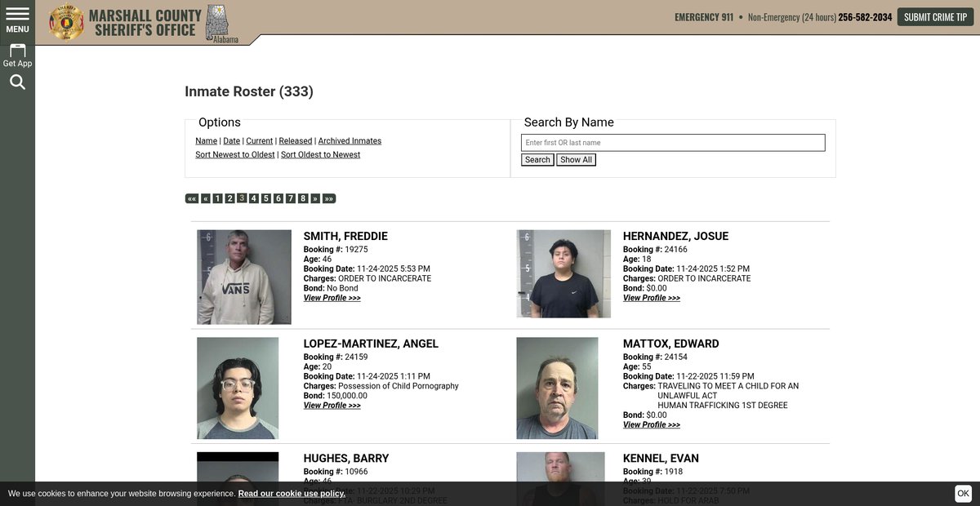This screenshot has width=980, height=506.
Task: Sort the roster Oldest to Newest
Action: click(320, 155)
